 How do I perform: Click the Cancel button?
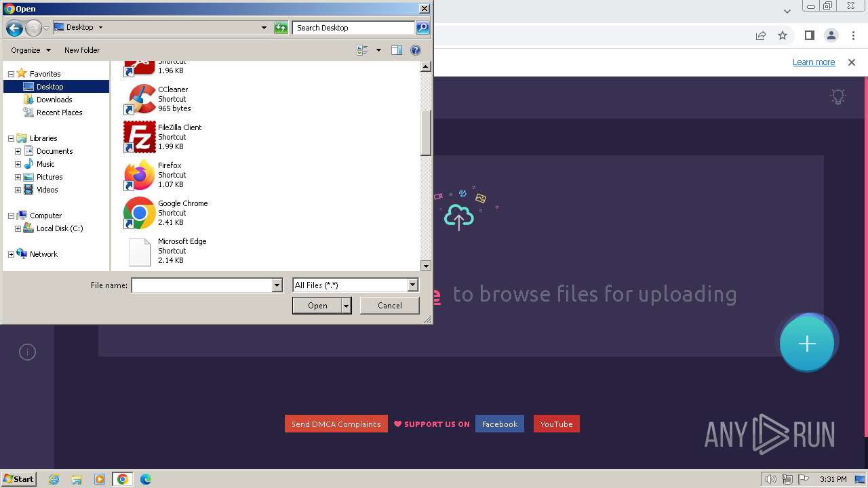(x=390, y=306)
